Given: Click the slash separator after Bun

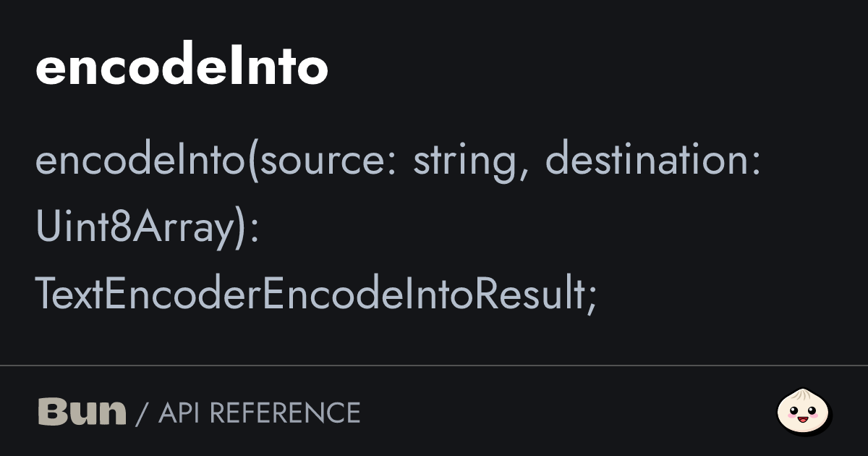Looking at the screenshot, I should [x=142, y=413].
